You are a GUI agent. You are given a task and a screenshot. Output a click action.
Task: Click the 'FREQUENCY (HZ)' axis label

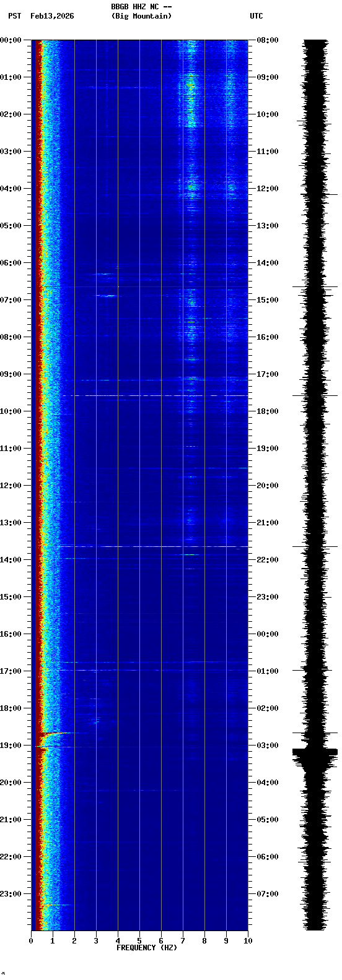(147, 948)
